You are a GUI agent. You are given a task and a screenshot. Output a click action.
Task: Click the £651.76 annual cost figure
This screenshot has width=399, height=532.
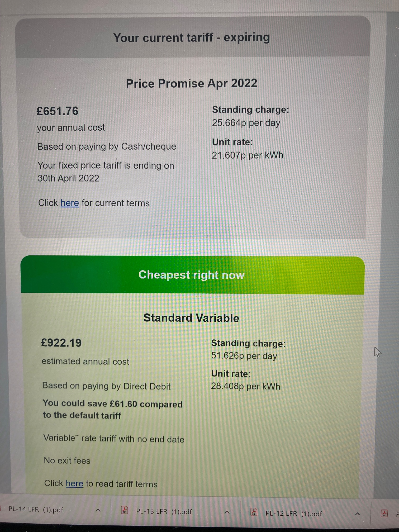58,111
